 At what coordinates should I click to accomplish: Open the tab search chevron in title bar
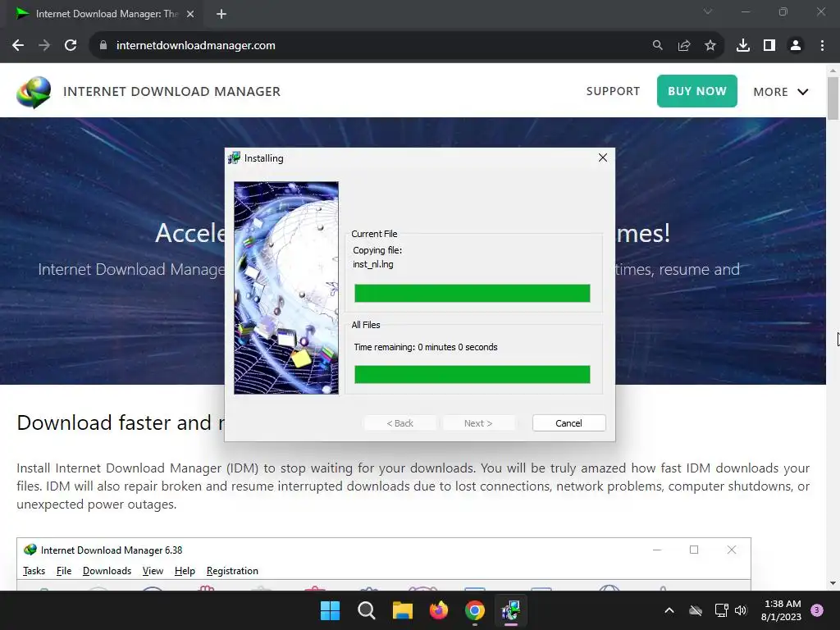click(x=708, y=11)
